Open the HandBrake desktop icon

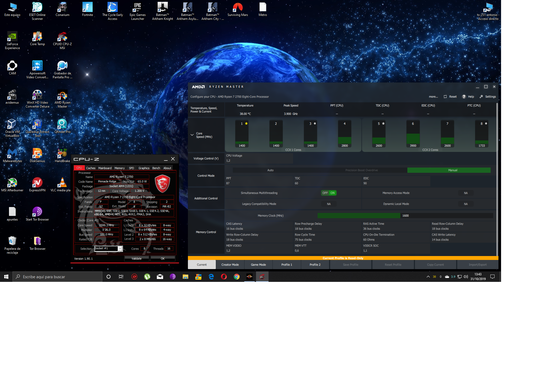62,155
